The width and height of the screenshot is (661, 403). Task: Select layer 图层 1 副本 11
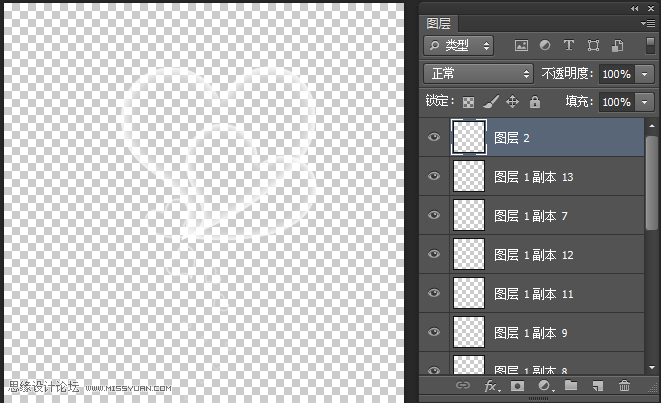[x=532, y=293]
